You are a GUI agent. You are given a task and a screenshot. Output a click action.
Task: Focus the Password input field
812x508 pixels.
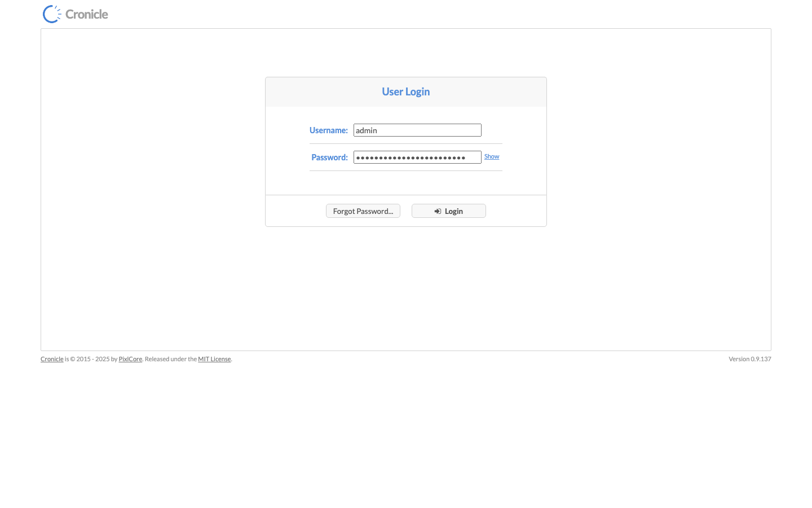coord(417,157)
